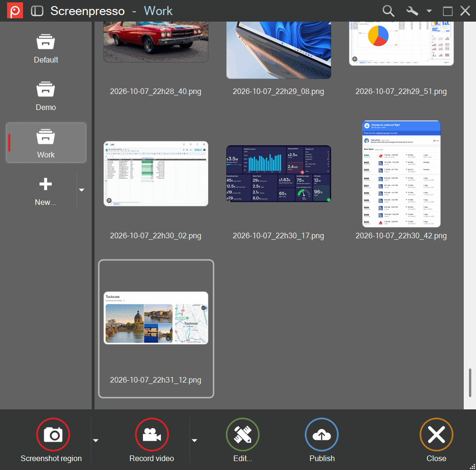Click the Screenpresso red logo icon
This screenshot has height=470, width=476.
coord(15,10)
